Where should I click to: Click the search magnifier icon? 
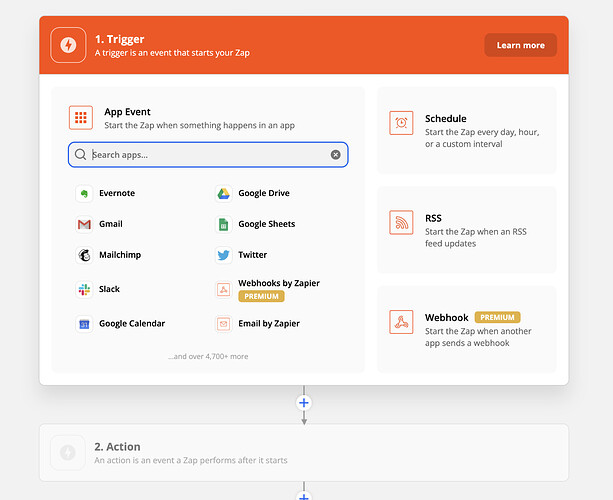[x=81, y=154]
